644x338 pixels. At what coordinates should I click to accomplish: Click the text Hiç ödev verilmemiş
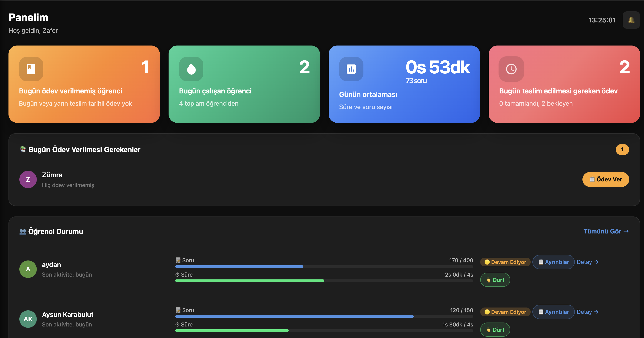point(68,185)
